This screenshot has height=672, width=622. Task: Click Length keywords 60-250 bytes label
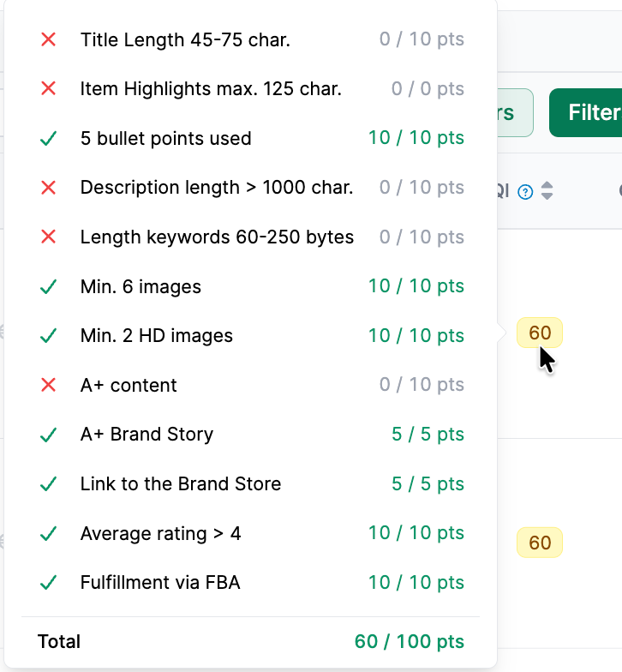click(217, 237)
